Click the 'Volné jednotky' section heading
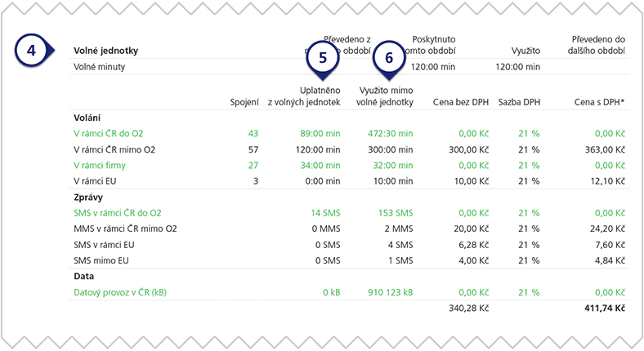Image resolution: width=644 pixels, height=351 pixels. point(105,51)
